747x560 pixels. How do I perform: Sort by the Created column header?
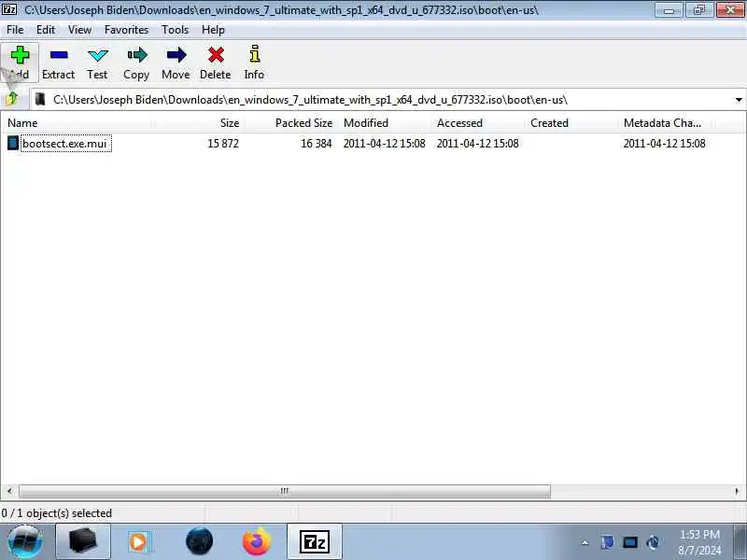571,123
